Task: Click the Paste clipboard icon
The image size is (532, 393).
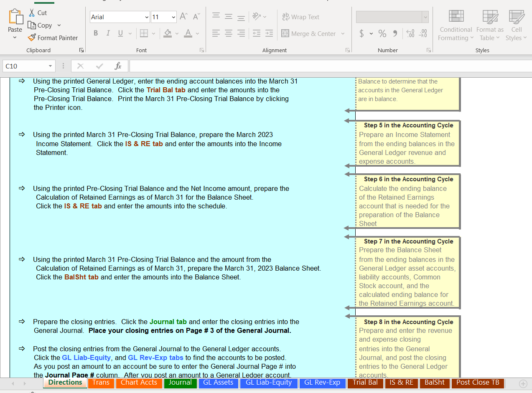Action: [x=16, y=17]
